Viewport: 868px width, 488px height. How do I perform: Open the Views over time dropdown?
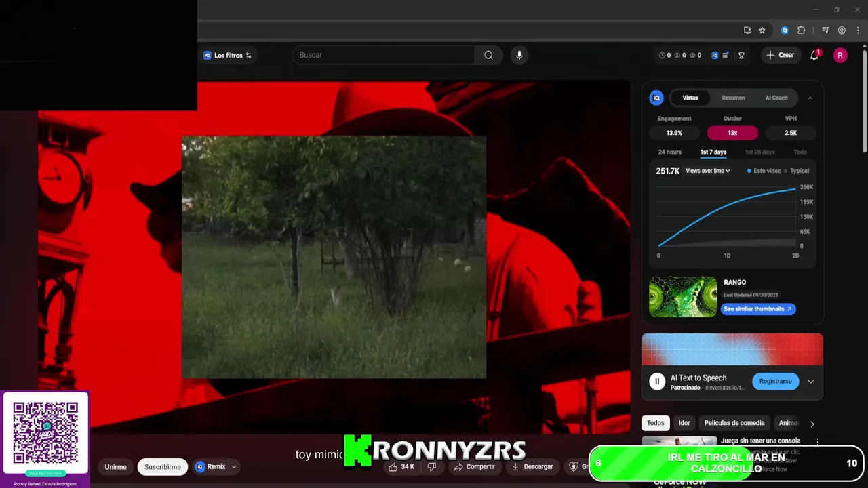pyautogui.click(x=707, y=171)
